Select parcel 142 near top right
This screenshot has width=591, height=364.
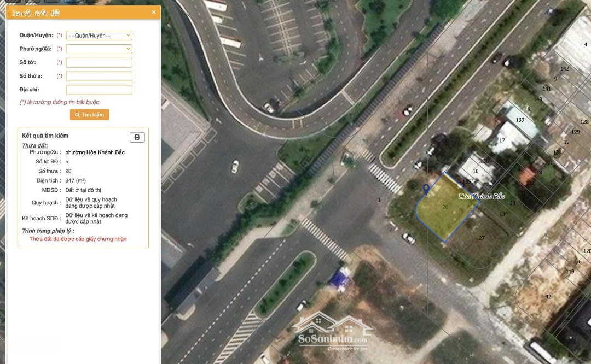(565, 69)
